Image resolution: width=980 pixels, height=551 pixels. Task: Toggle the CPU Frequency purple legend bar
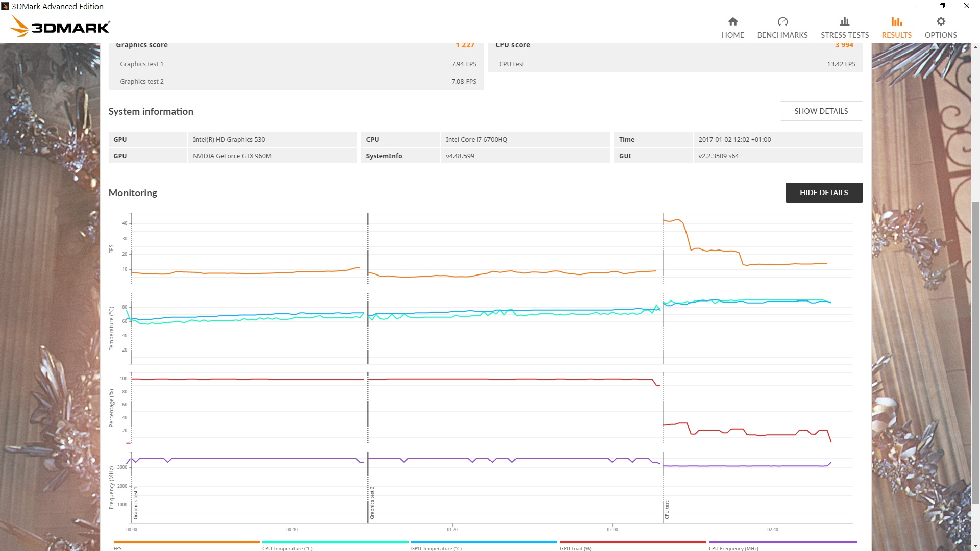coord(783,542)
